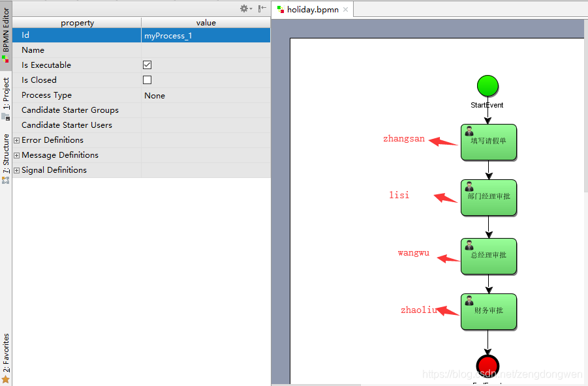
Task: Open the BPMN Editor side tab
Action: click(x=6, y=36)
